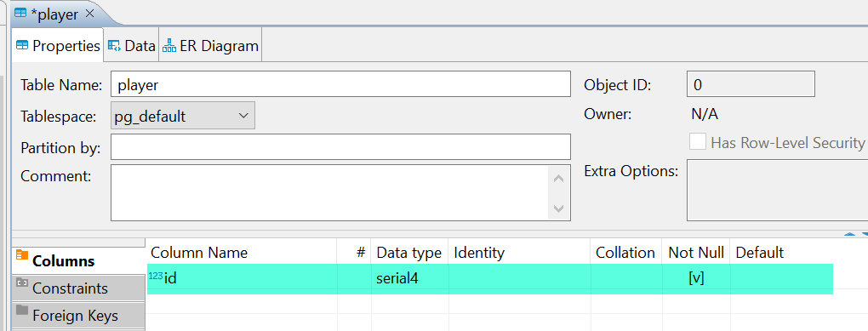This screenshot has width=868, height=331.
Task: Click the Data type column header
Action: pos(409,253)
